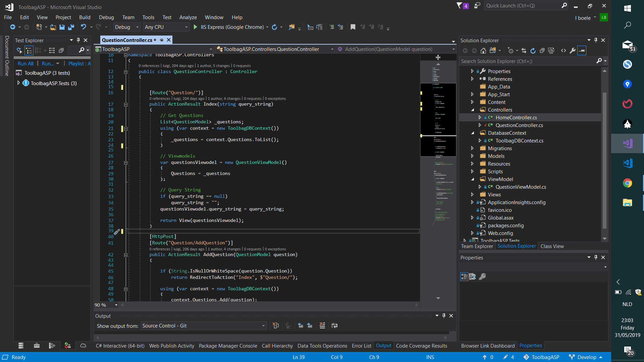The height and width of the screenshot is (362, 644).
Task: Click the Comment selected lines icon
Action: (x=331, y=27)
